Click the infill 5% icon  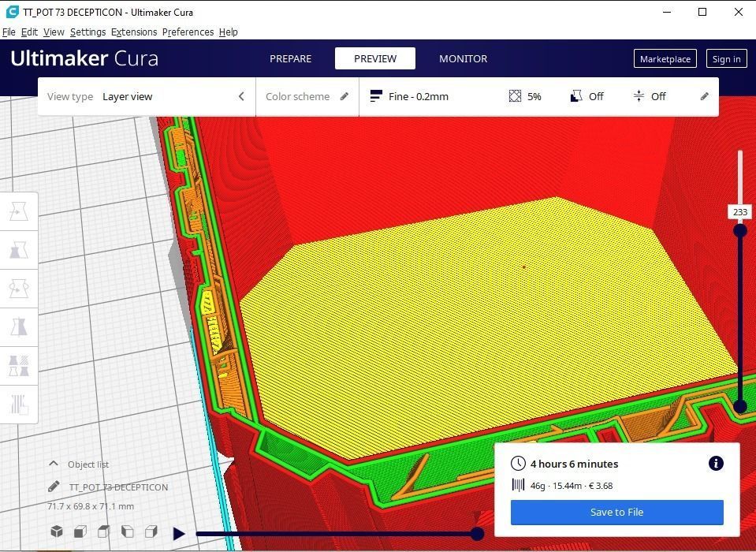click(x=515, y=96)
